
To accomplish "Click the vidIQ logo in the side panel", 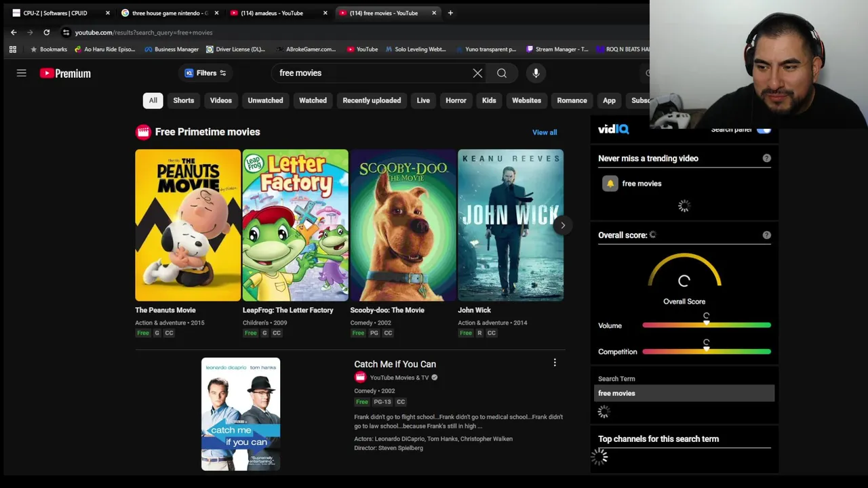I will 614,129.
